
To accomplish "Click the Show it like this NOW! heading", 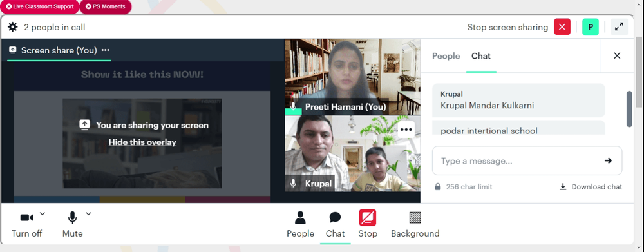I will pyautogui.click(x=142, y=75).
